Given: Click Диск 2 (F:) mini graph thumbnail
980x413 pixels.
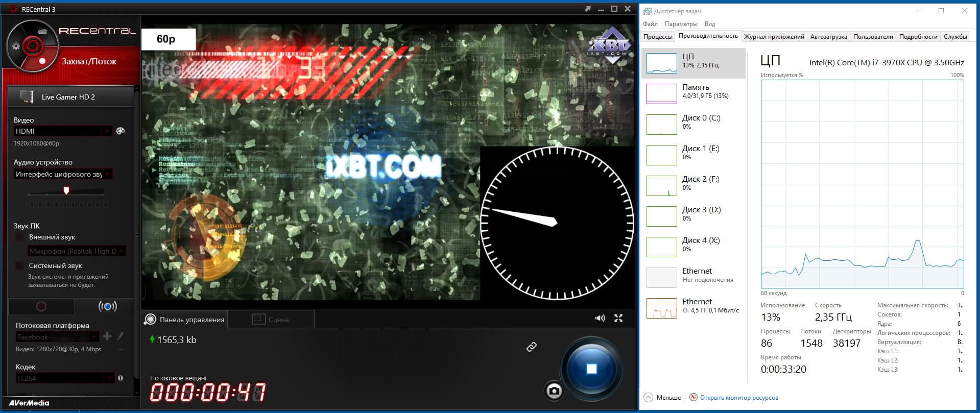Looking at the screenshot, I should tap(662, 186).
